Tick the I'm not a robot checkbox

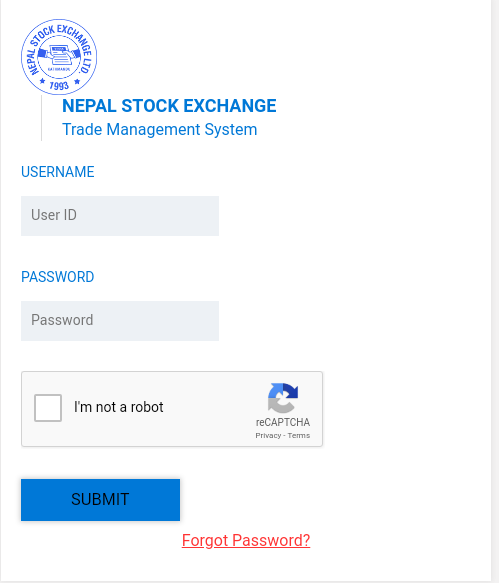point(48,408)
